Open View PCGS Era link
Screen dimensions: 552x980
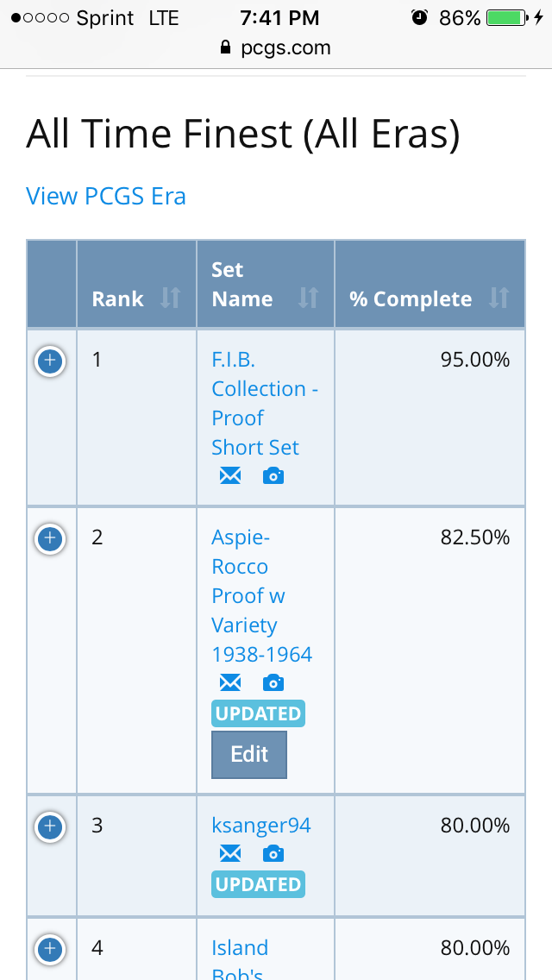pos(105,196)
